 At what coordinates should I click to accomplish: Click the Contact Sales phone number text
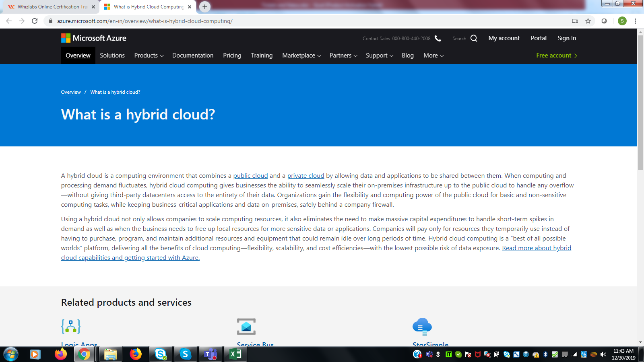[411, 39]
